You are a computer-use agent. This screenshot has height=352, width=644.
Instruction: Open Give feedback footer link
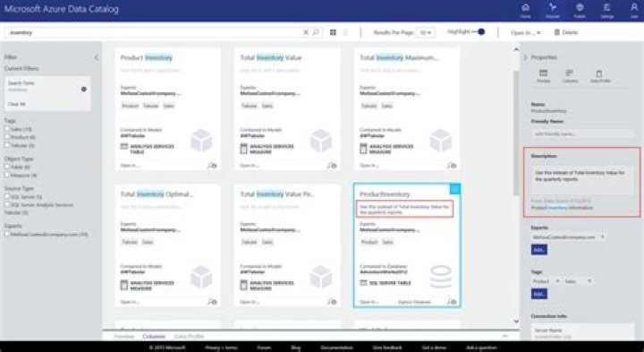(x=387, y=348)
